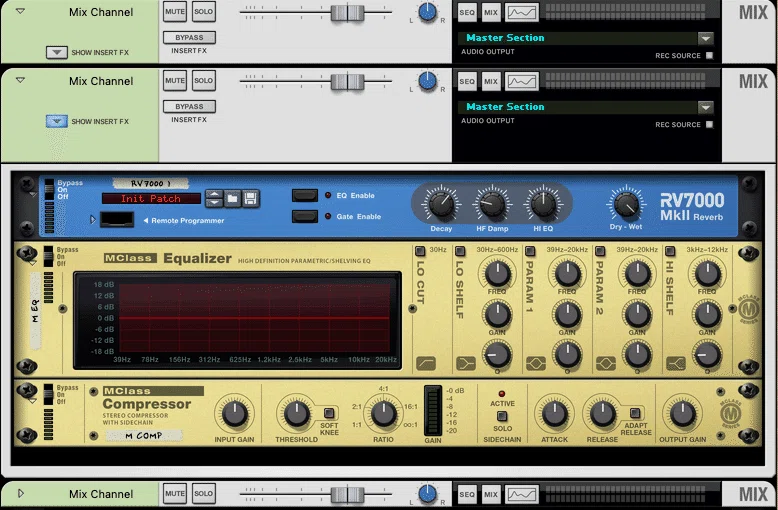Check Rec Source on the first Mix Channel
778x510 pixels.
pos(710,56)
